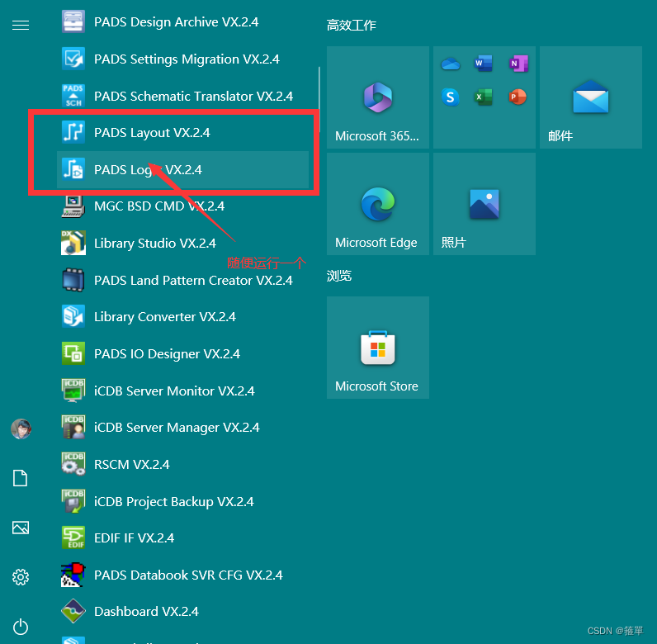Open Library Studio VX.2.4 icon
The width and height of the screenshot is (657, 644).
click(73, 243)
